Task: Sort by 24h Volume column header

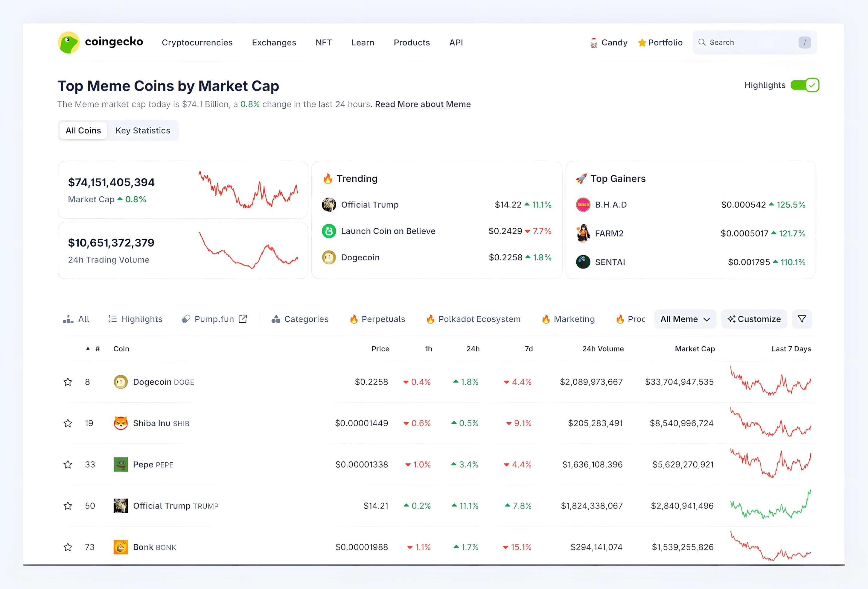Action: pyautogui.click(x=603, y=349)
